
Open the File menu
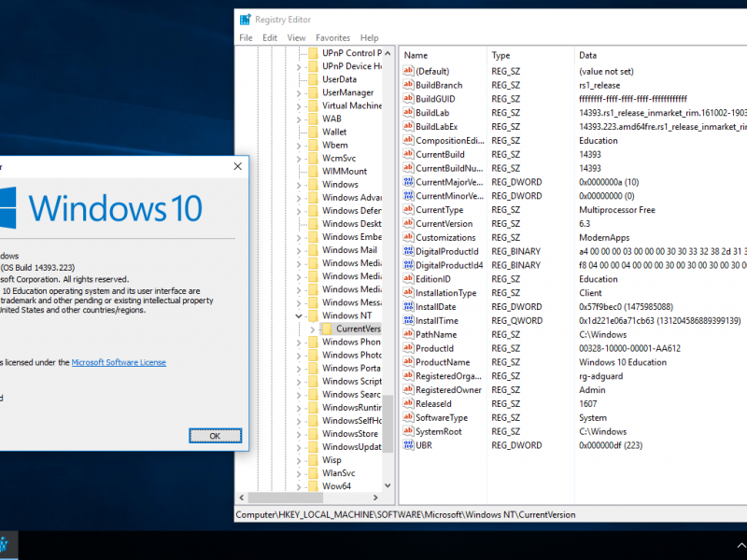pyautogui.click(x=246, y=37)
